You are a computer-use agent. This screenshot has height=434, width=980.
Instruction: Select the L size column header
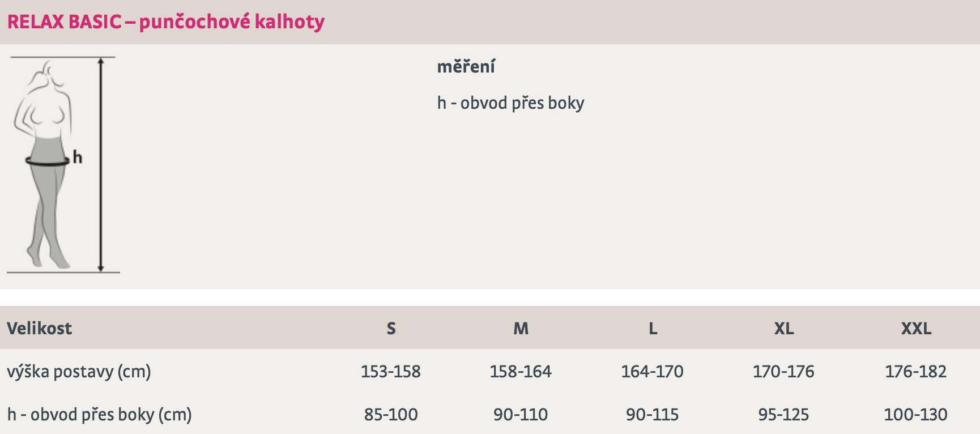point(653,328)
